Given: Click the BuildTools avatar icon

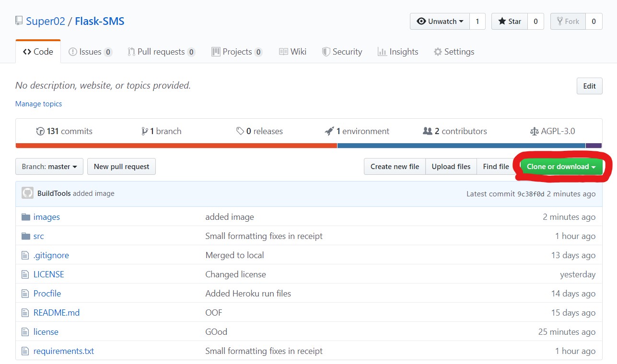Looking at the screenshot, I should (x=28, y=193).
